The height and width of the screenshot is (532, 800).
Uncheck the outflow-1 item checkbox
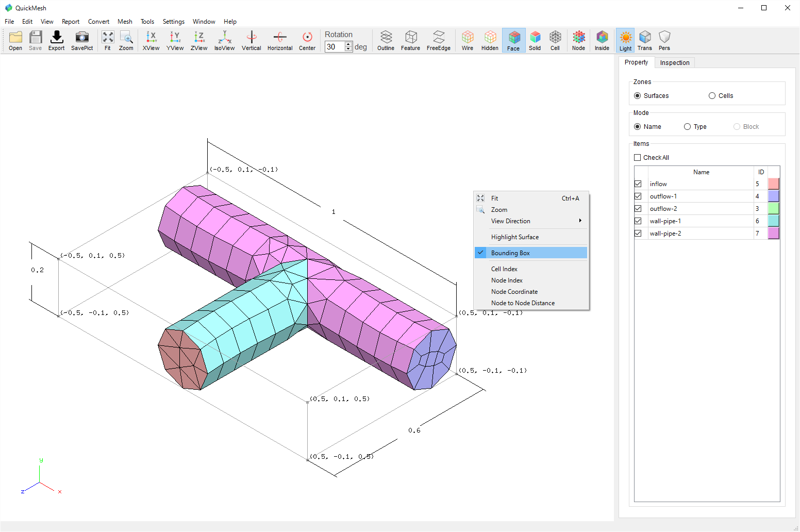point(638,196)
